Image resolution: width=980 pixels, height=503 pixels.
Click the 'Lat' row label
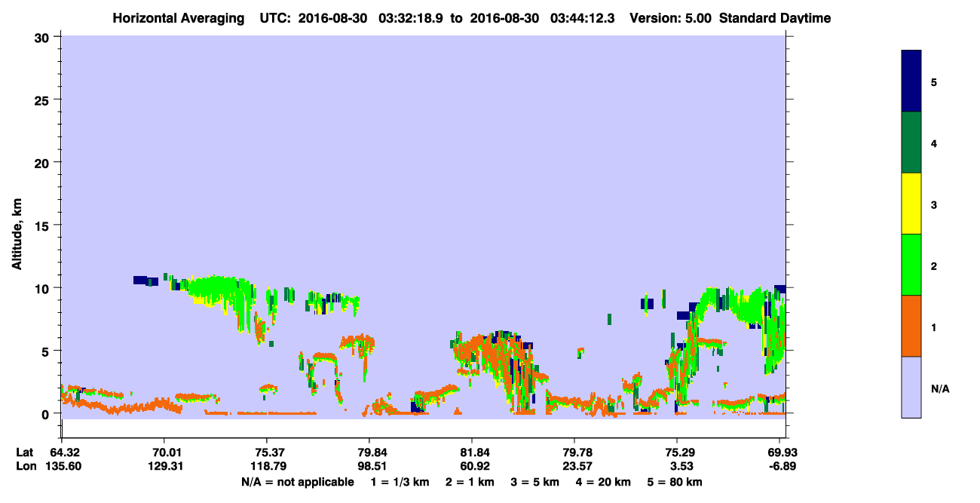(x=24, y=452)
